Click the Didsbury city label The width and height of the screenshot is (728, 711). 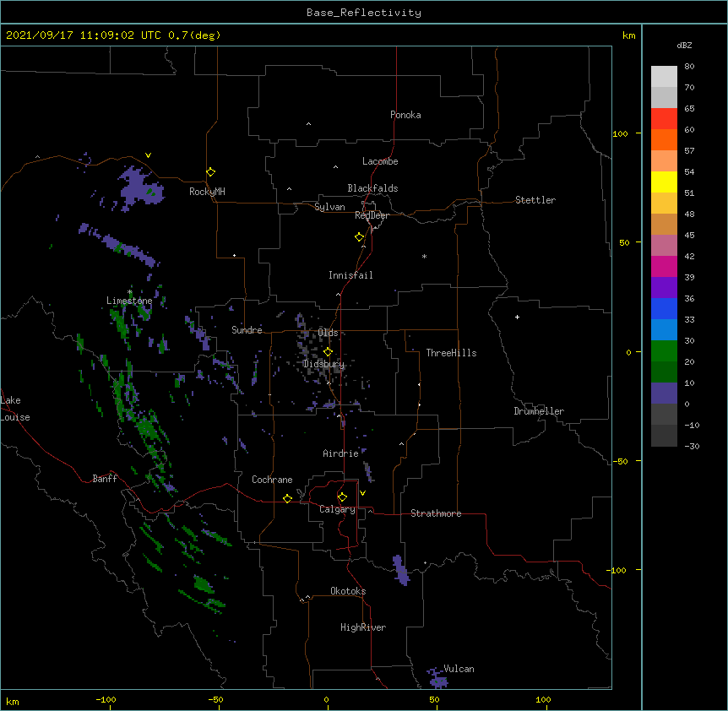[x=323, y=364]
